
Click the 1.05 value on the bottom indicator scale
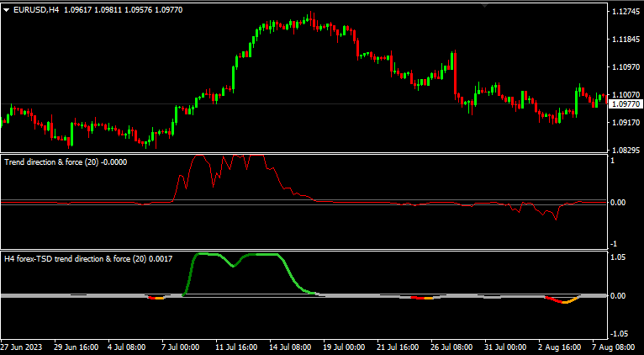pos(619,257)
